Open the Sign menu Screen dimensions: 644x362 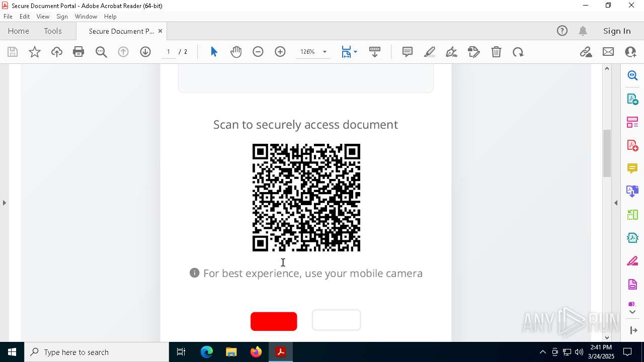(62, 17)
